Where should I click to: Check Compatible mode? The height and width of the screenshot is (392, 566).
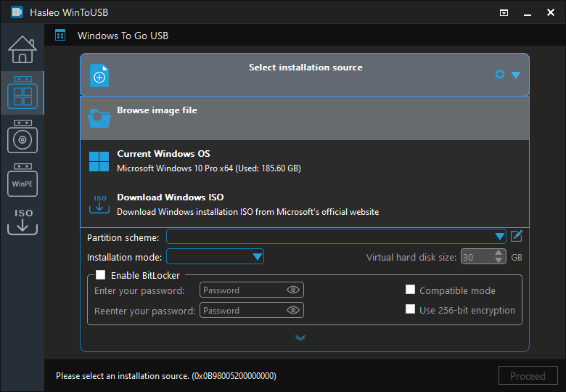click(410, 290)
